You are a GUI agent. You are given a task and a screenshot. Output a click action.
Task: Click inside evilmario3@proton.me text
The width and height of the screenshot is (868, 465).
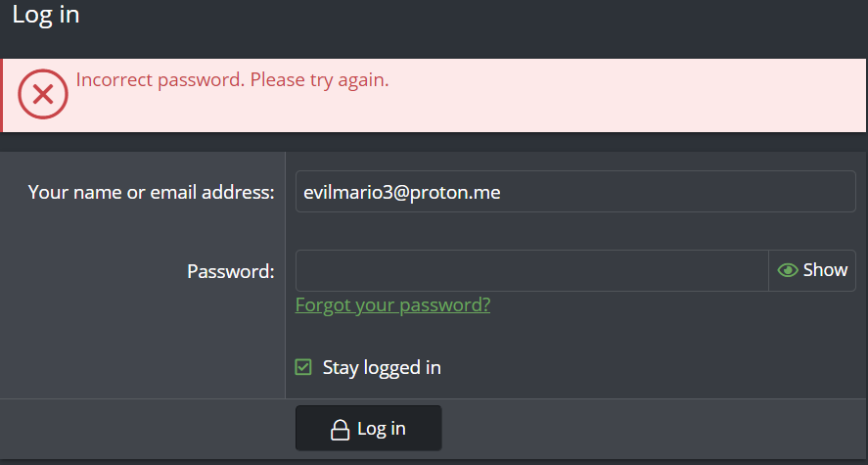coord(402,193)
